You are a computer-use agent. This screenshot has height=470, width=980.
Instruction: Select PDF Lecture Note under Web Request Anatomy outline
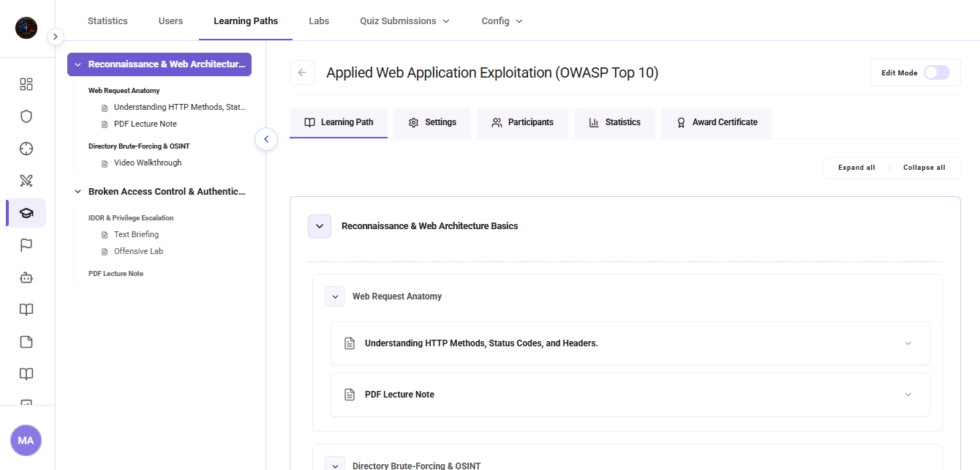click(x=146, y=124)
